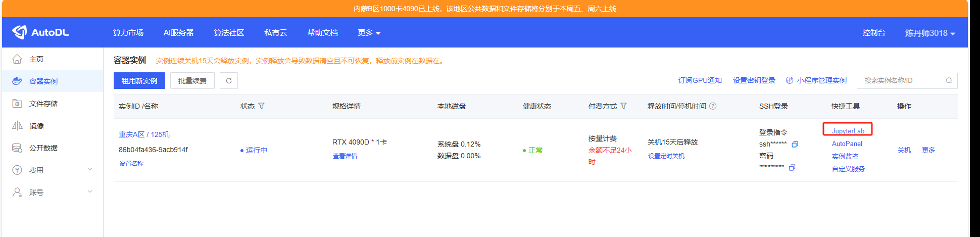Click 关机15天后释放 text

pyautogui.click(x=673, y=143)
